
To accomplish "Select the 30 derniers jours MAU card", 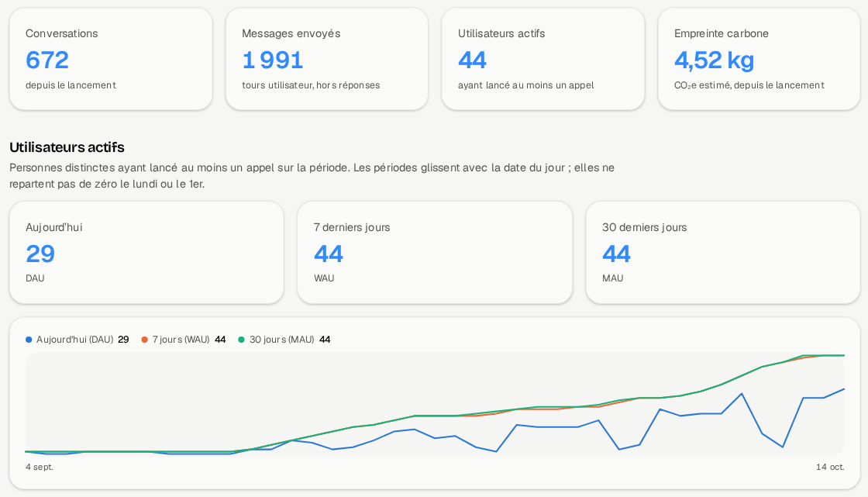I will tap(723, 253).
